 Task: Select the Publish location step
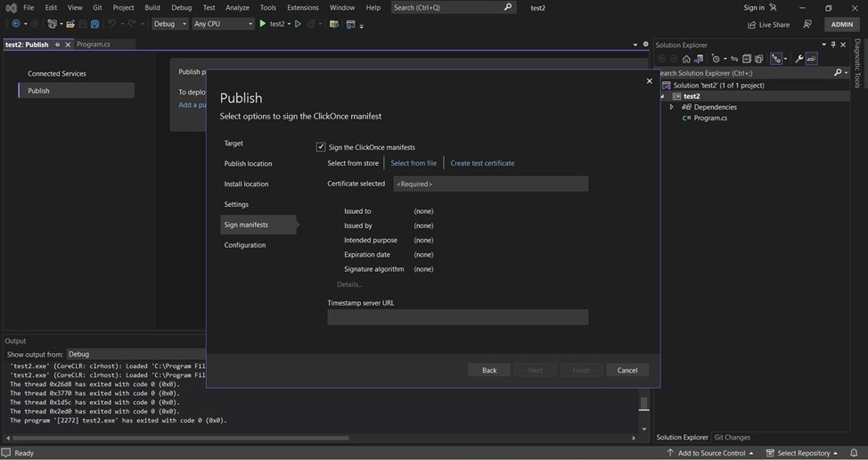pyautogui.click(x=248, y=163)
